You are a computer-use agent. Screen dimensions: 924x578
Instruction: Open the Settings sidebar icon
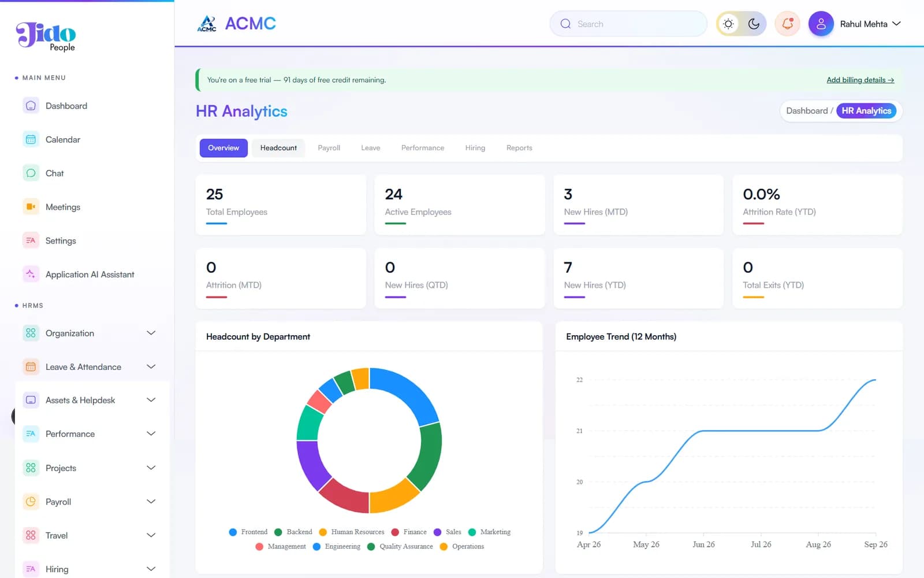pyautogui.click(x=31, y=240)
